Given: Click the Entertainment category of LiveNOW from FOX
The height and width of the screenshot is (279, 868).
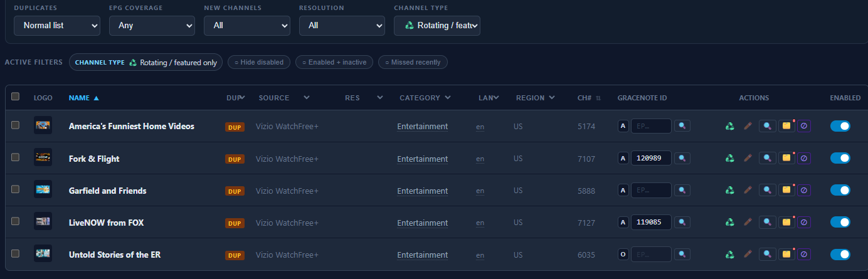Looking at the screenshot, I should click(423, 223).
